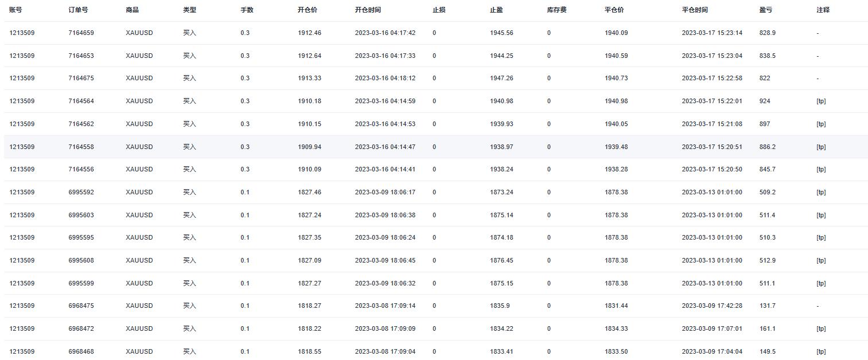Click the 注释 column header
Image resolution: width=868 pixels, height=360 pixels.
[x=823, y=10]
